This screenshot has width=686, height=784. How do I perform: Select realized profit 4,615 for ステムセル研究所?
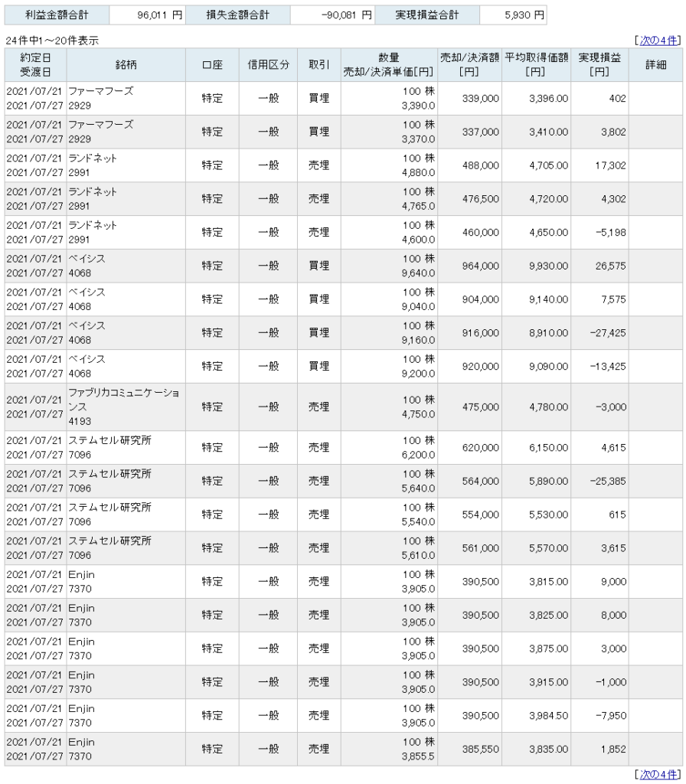click(x=599, y=447)
